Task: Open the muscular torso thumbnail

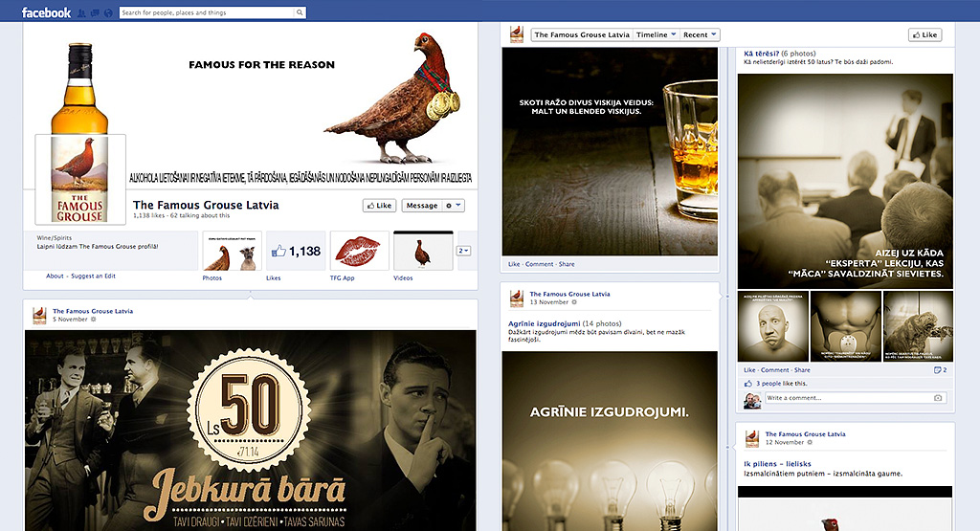Action: tap(846, 326)
